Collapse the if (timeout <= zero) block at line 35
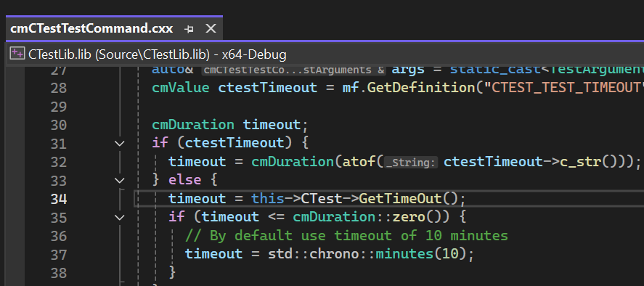 [120, 217]
